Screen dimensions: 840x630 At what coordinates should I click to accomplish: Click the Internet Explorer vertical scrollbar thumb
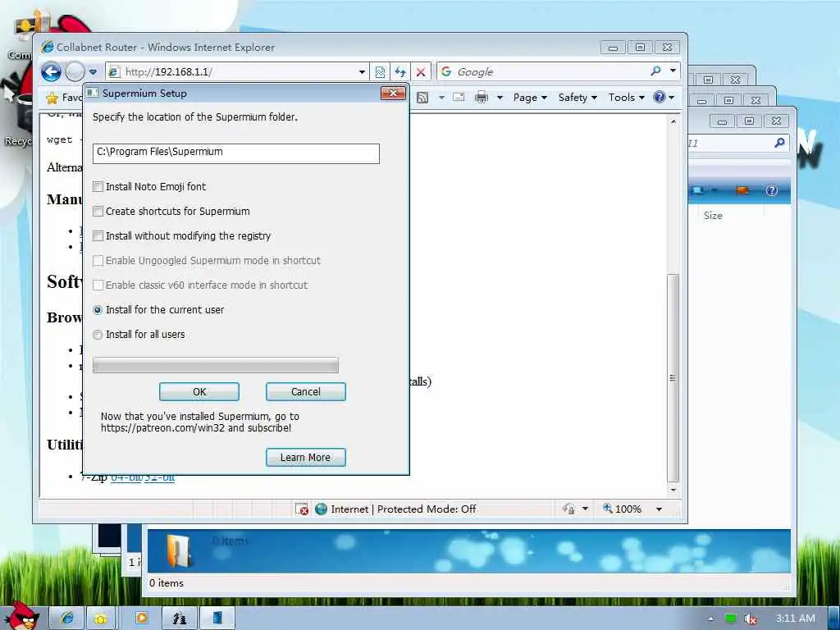[673, 378]
